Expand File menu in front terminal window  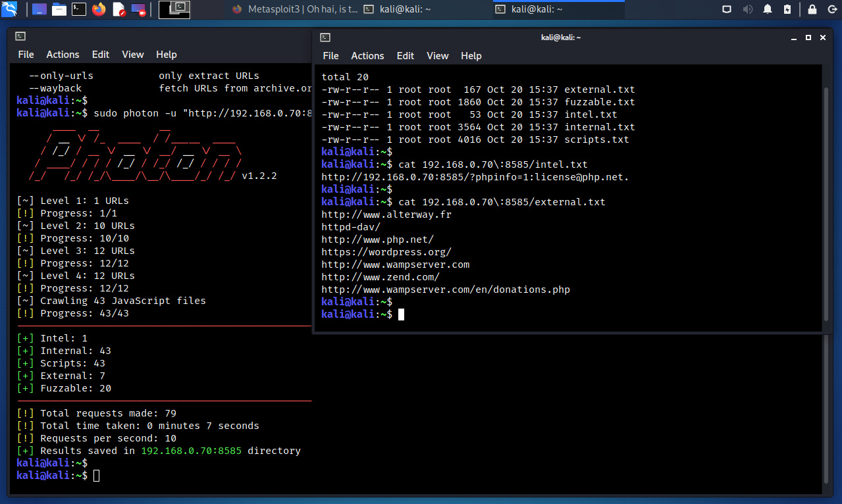point(330,56)
